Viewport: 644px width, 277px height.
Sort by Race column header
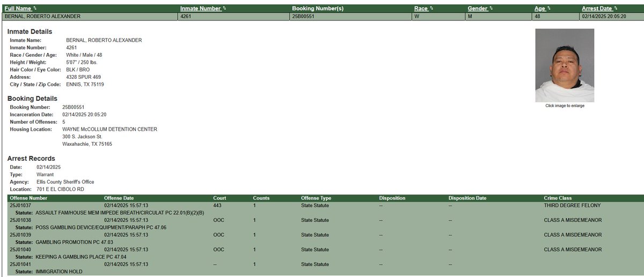click(x=421, y=9)
